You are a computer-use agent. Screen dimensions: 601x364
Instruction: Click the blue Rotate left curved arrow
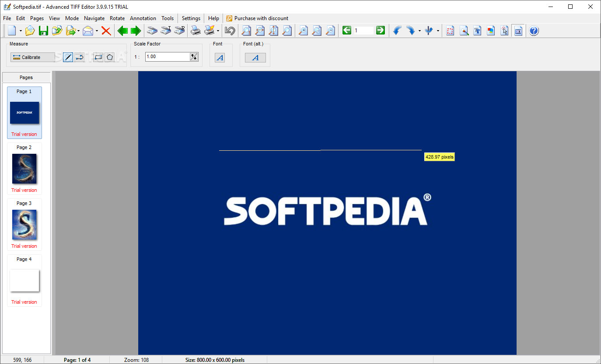(x=397, y=31)
